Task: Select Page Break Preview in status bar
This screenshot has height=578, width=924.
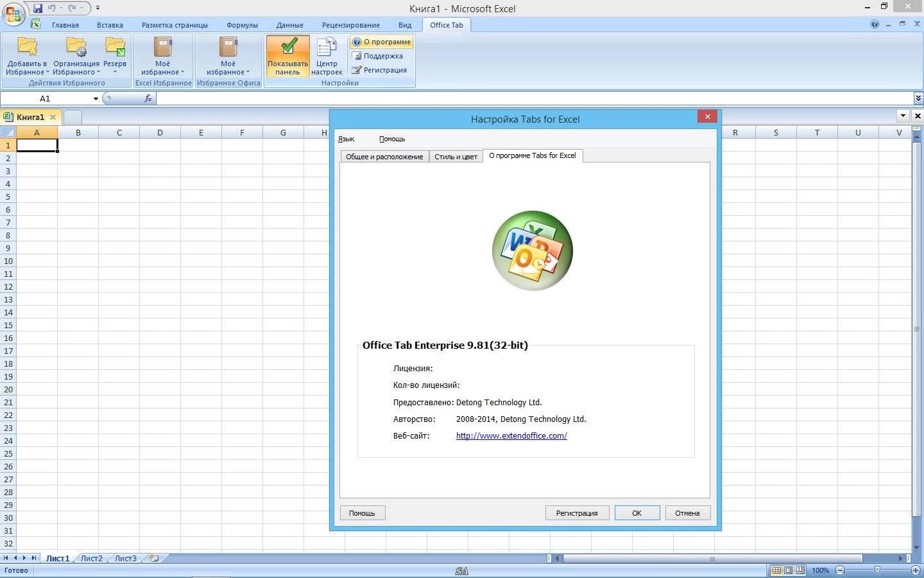Action: click(800, 570)
